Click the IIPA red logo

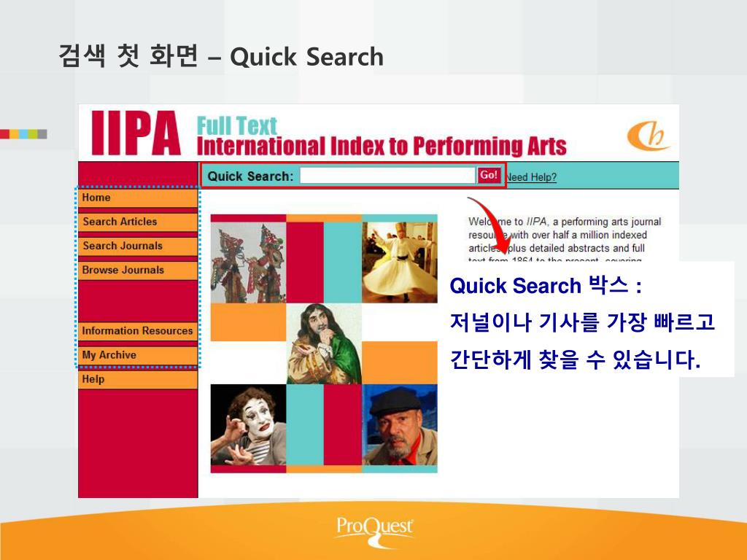point(136,133)
